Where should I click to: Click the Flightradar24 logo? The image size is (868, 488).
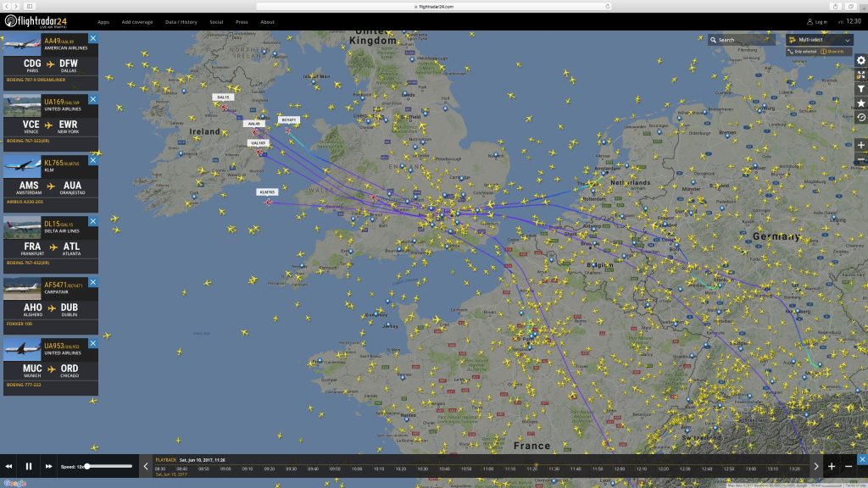click(x=36, y=21)
